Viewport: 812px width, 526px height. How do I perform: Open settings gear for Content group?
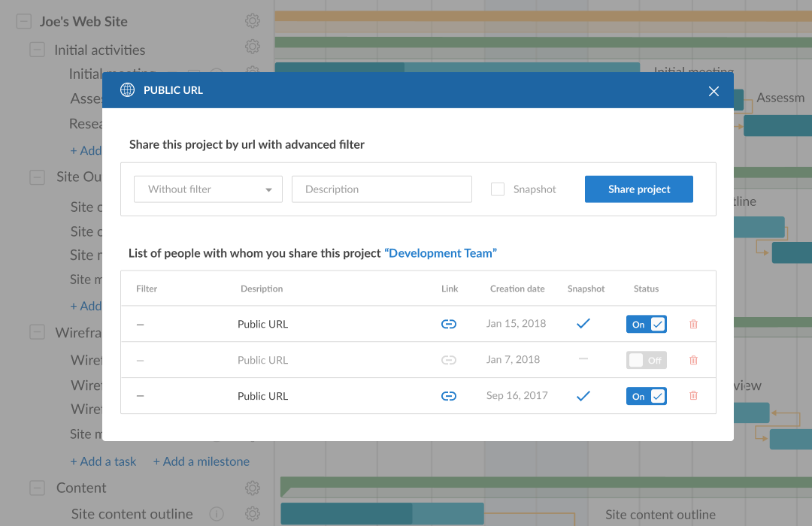(253, 488)
